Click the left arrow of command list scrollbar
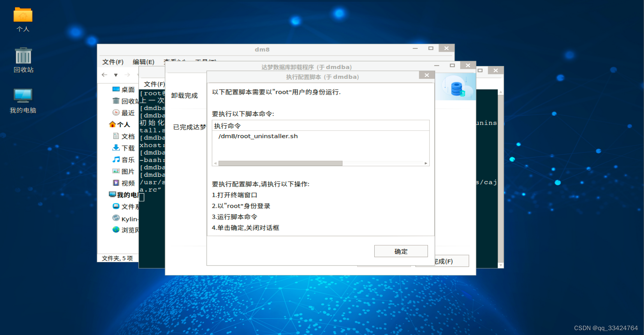The image size is (644, 335). pos(215,163)
